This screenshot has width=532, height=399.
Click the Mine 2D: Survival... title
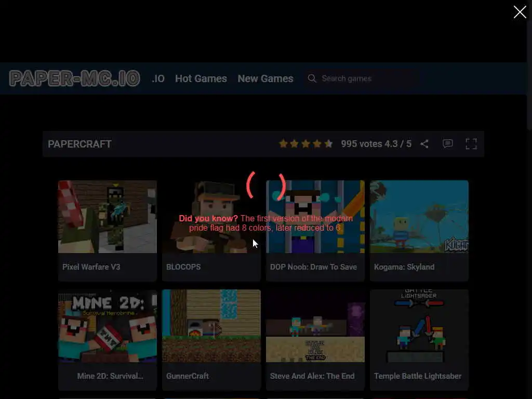click(110, 376)
